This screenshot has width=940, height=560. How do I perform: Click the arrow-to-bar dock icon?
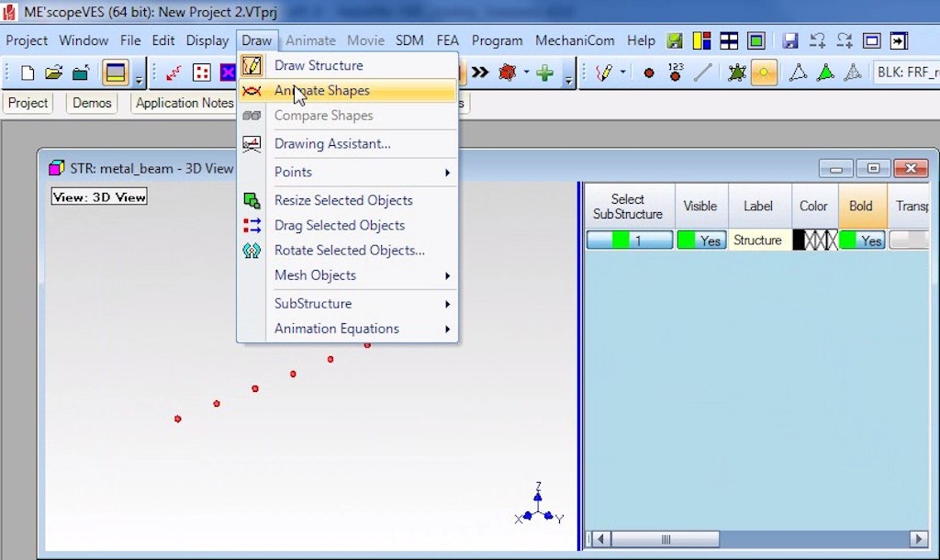coord(900,40)
